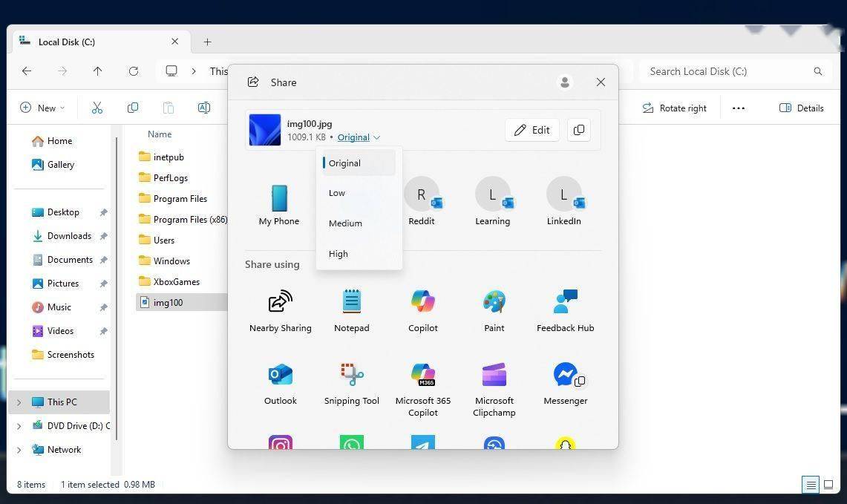Share image using Copilot

(x=423, y=311)
